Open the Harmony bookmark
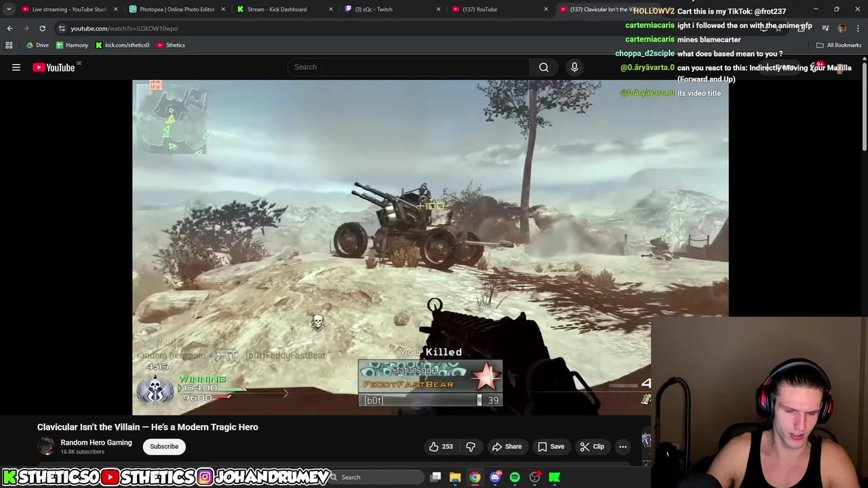 72,45
